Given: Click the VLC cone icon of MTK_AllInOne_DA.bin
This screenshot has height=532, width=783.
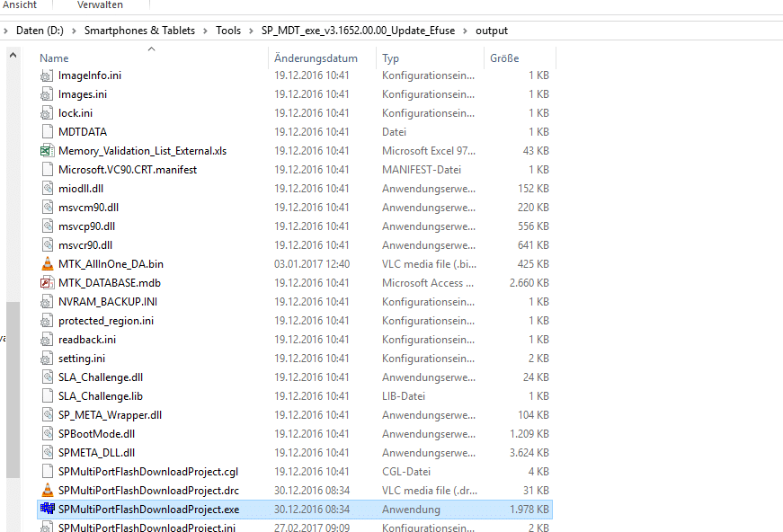Looking at the screenshot, I should point(47,264).
